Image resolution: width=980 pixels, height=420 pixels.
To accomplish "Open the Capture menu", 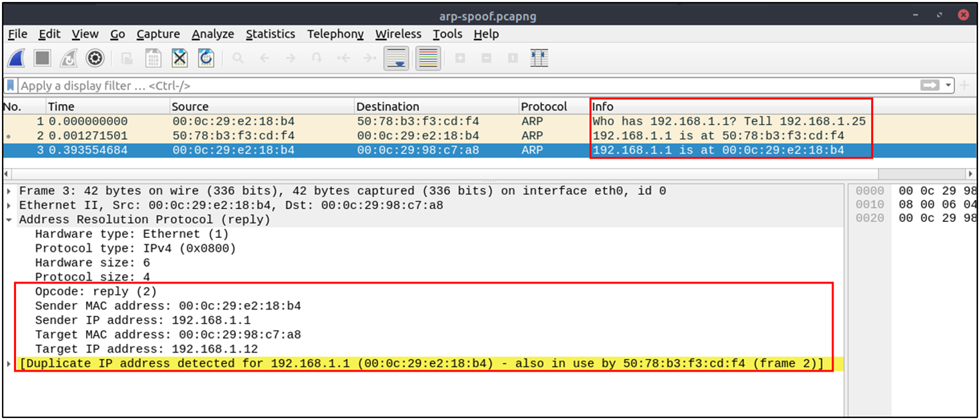I will [x=158, y=34].
